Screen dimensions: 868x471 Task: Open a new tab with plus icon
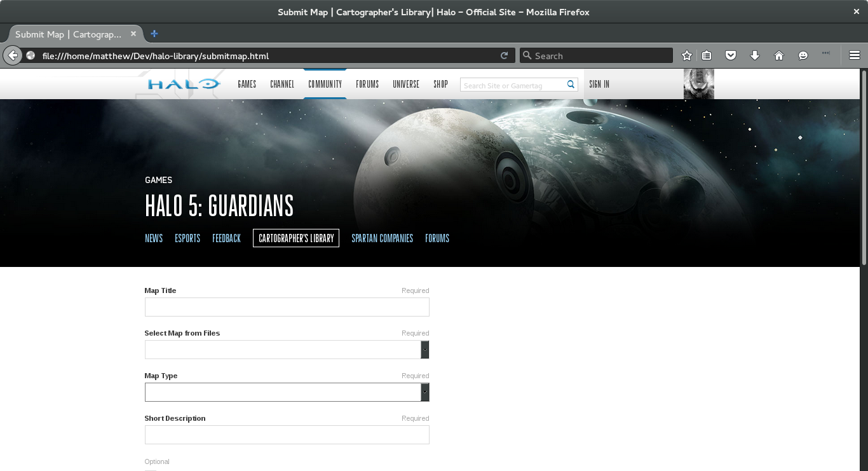[x=154, y=34]
